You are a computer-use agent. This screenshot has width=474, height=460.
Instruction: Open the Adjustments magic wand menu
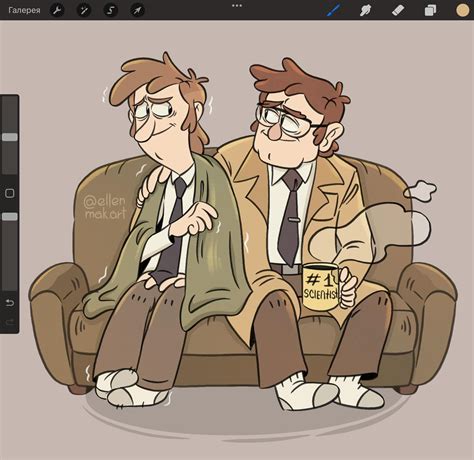click(84, 10)
